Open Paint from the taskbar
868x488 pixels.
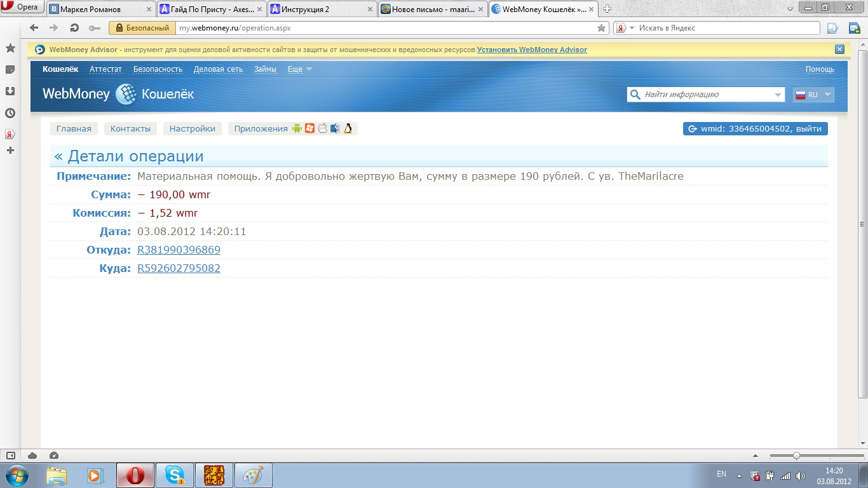[254, 475]
